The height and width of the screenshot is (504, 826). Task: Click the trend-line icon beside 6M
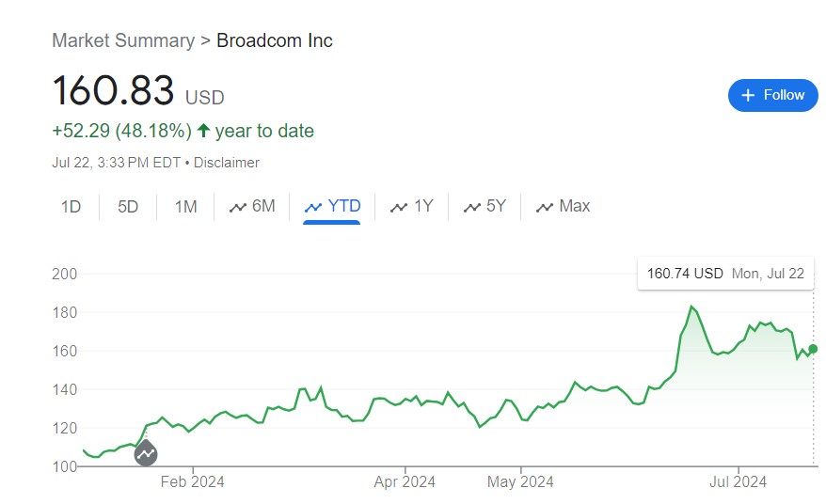click(x=237, y=207)
